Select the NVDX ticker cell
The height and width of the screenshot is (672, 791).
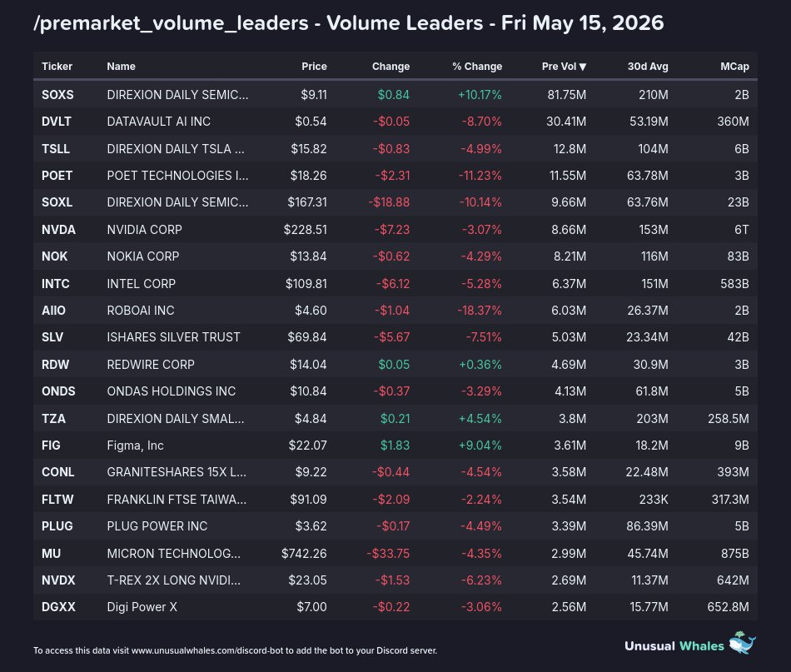[x=58, y=580]
